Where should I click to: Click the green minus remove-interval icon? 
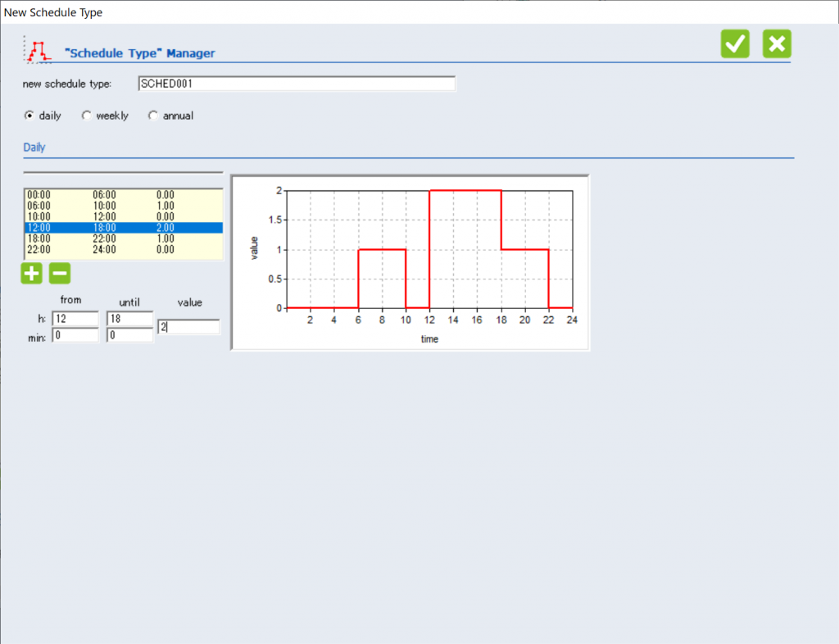click(x=59, y=274)
